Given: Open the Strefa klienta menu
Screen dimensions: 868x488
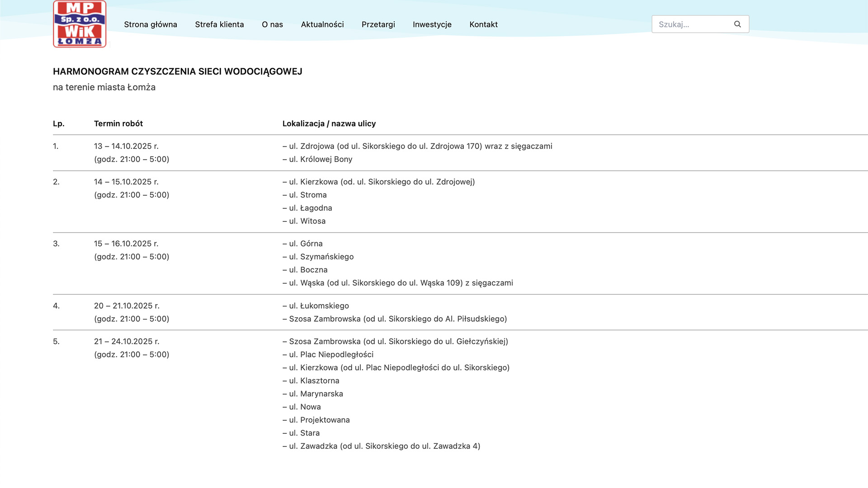Looking at the screenshot, I should pyautogui.click(x=219, y=24).
